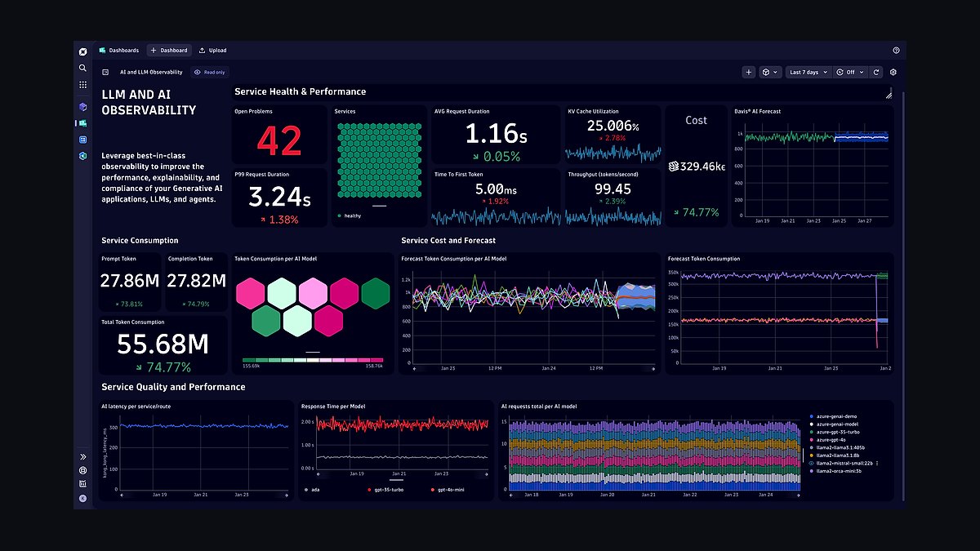This screenshot has width=980, height=551.
Task: Click the Throughput 99.45 value
Action: (x=613, y=189)
